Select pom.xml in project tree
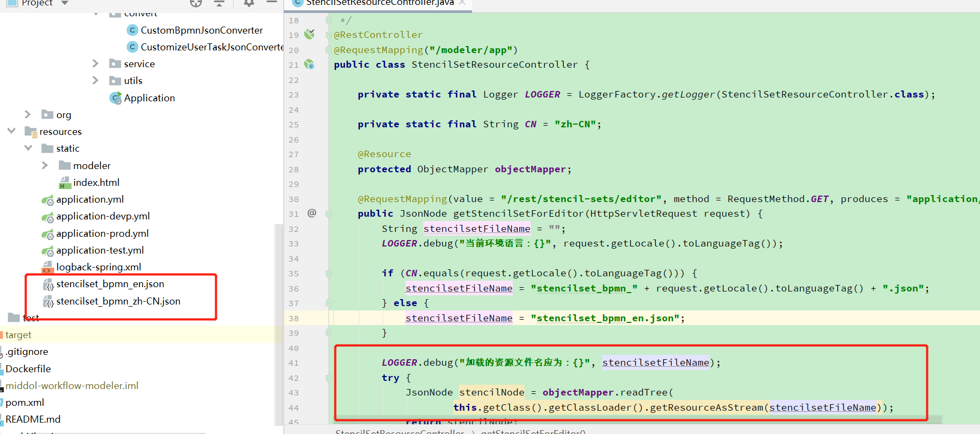This screenshot has width=980, height=434. [x=25, y=403]
